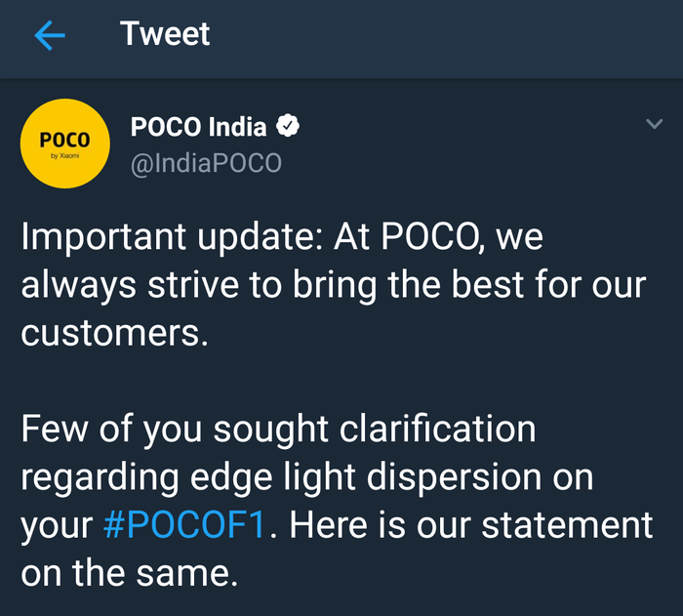Screen dimensions: 683x616
Task: Click the word "customers." in the tweet
Action: [x=114, y=334]
